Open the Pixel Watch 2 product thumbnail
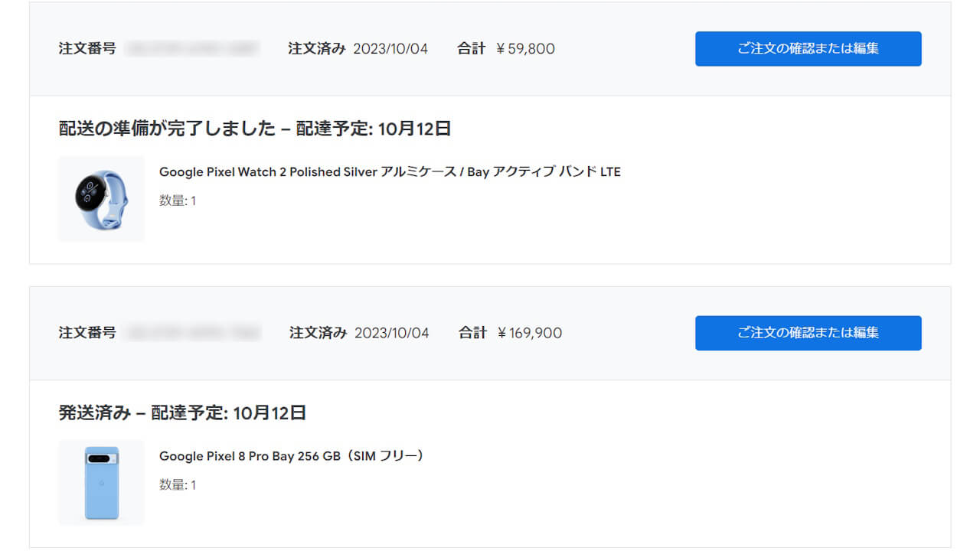 (x=101, y=199)
